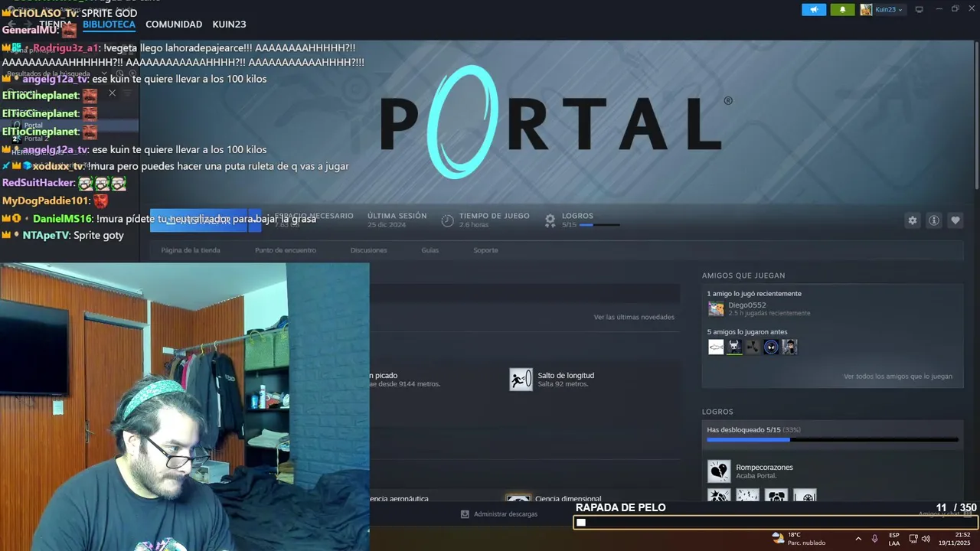Open the COMUNIDAD tab
Image resolution: width=980 pixels, height=551 pixels.
(174, 24)
